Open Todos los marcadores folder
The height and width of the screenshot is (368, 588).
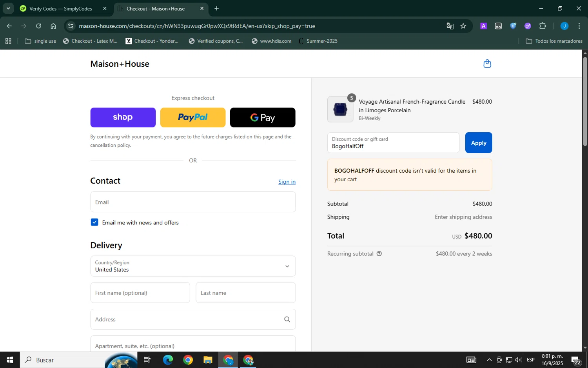[x=554, y=41]
